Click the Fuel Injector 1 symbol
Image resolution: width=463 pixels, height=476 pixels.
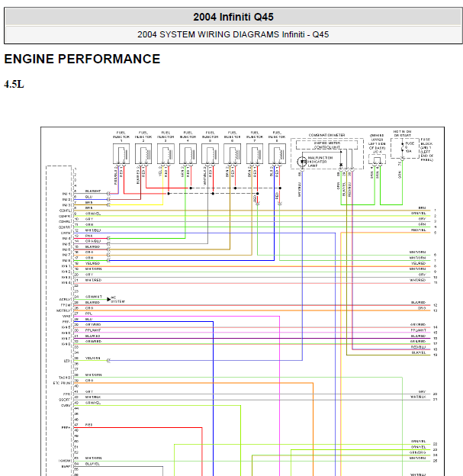point(121,154)
